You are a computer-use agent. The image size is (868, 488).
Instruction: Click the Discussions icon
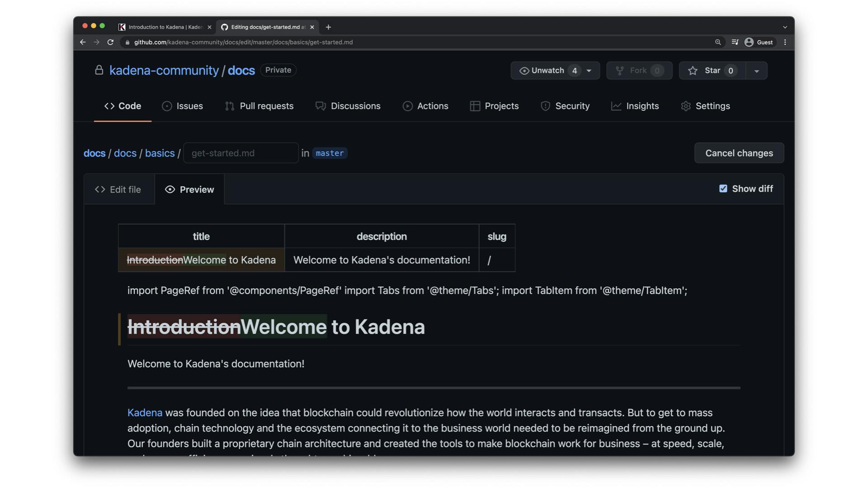point(320,106)
